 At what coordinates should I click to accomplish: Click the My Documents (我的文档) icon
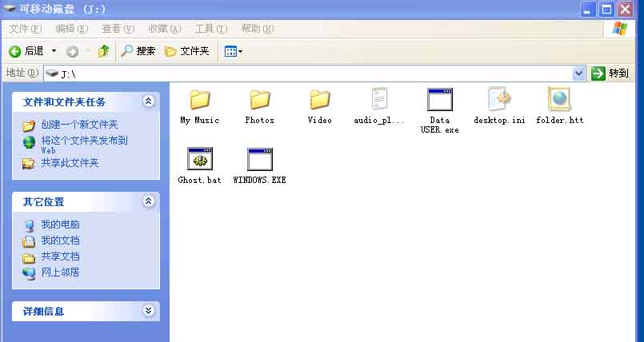coord(28,241)
